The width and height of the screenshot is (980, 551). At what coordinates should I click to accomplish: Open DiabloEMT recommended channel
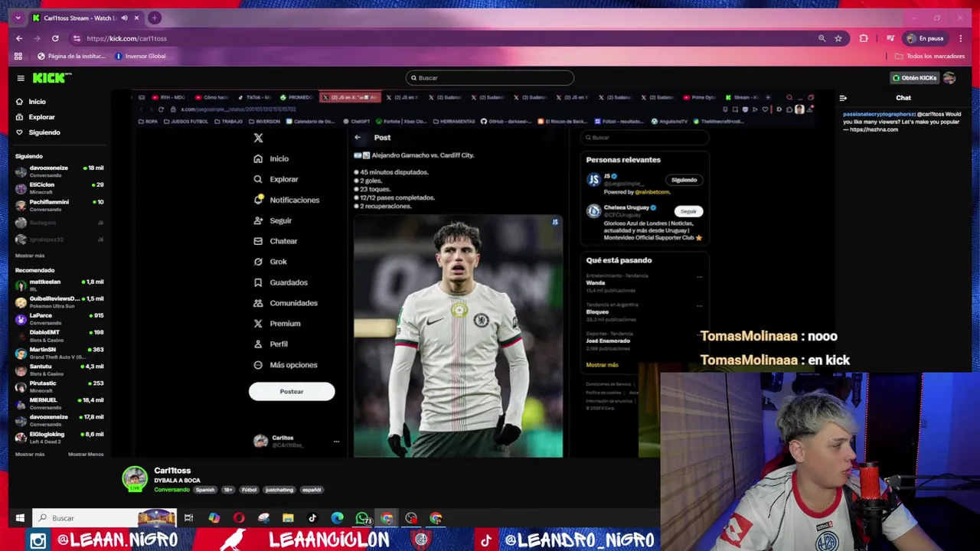59,335
